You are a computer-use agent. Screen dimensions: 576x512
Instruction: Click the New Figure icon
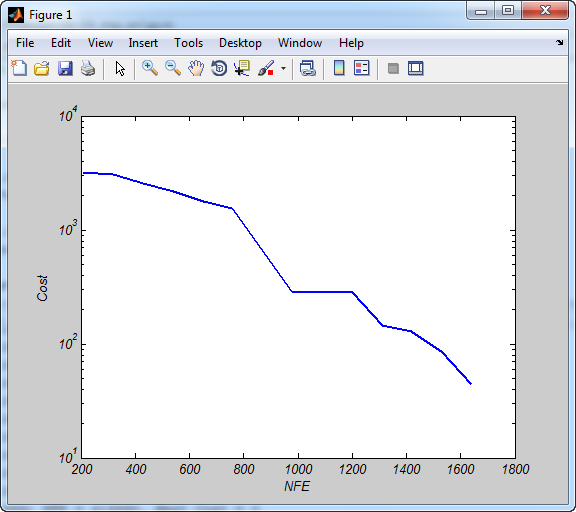click(19, 68)
